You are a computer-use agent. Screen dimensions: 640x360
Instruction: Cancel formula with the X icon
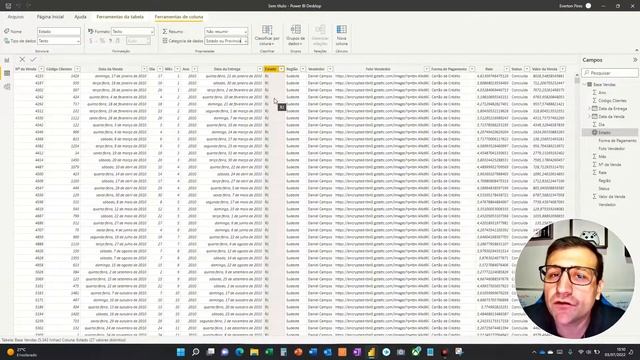[x=22, y=60]
